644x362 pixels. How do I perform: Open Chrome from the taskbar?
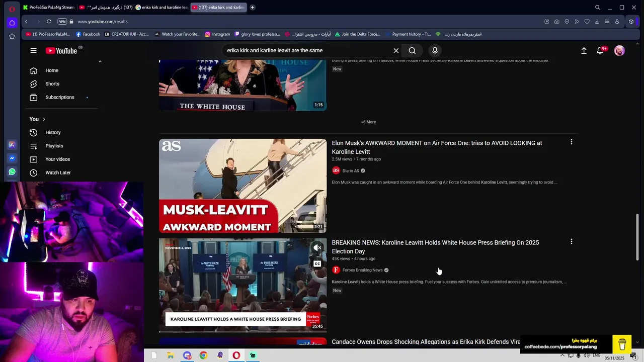203,355
